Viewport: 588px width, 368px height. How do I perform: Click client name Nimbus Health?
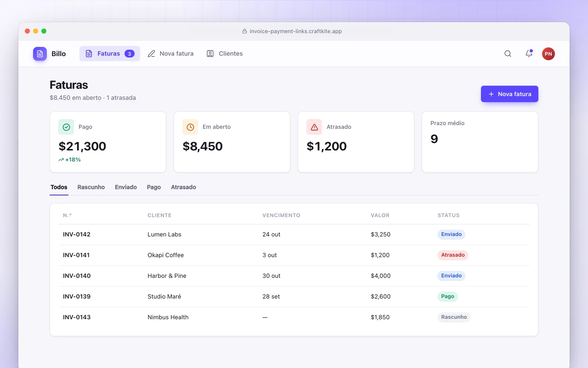coord(168,317)
